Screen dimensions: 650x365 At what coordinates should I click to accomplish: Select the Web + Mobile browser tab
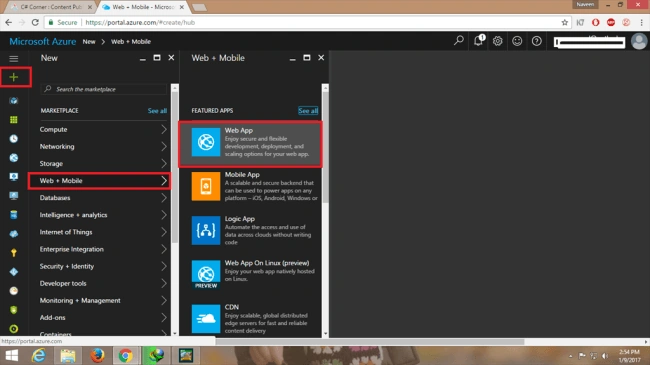pos(143,7)
